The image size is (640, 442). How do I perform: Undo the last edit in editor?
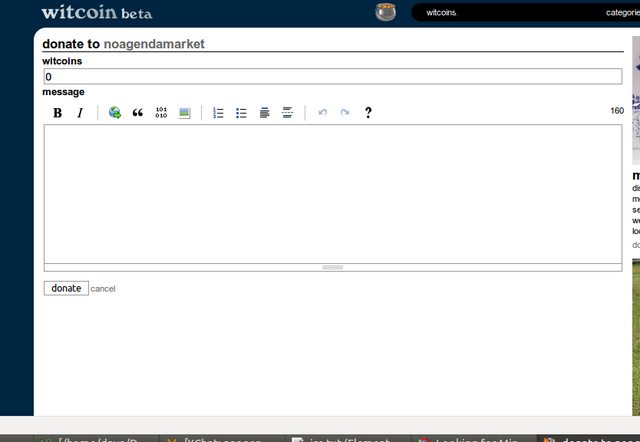click(322, 113)
